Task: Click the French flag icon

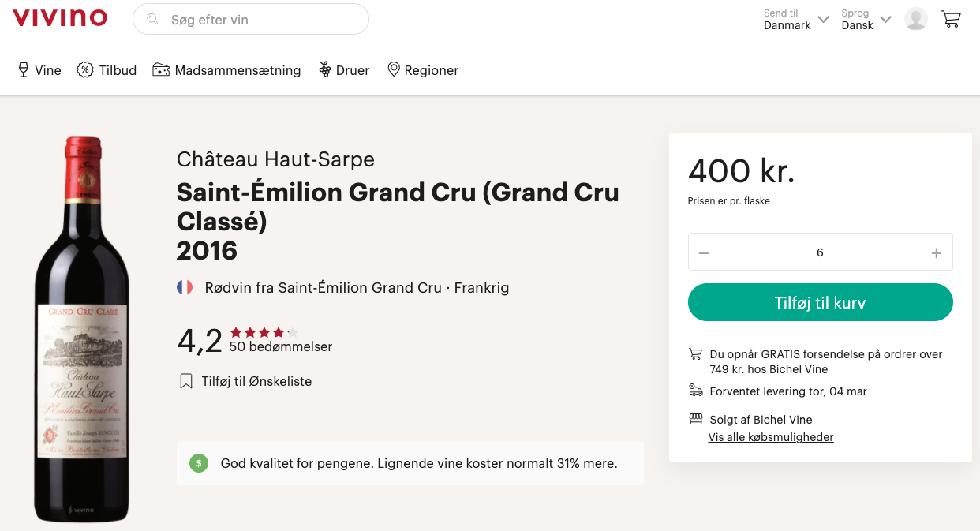Action: (x=184, y=287)
